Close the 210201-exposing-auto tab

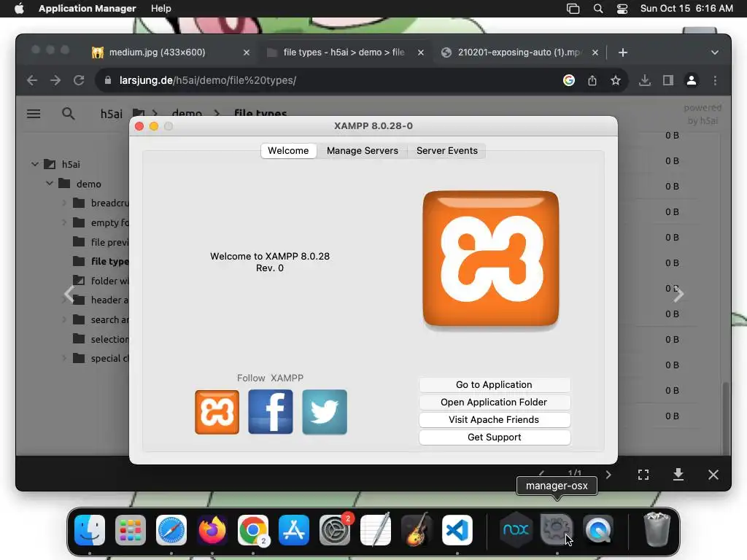click(595, 52)
